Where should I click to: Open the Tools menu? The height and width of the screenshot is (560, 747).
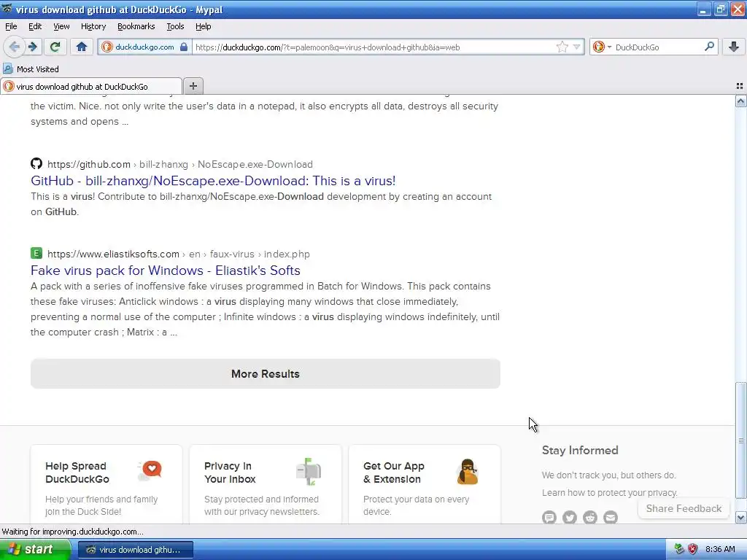pyautogui.click(x=175, y=26)
